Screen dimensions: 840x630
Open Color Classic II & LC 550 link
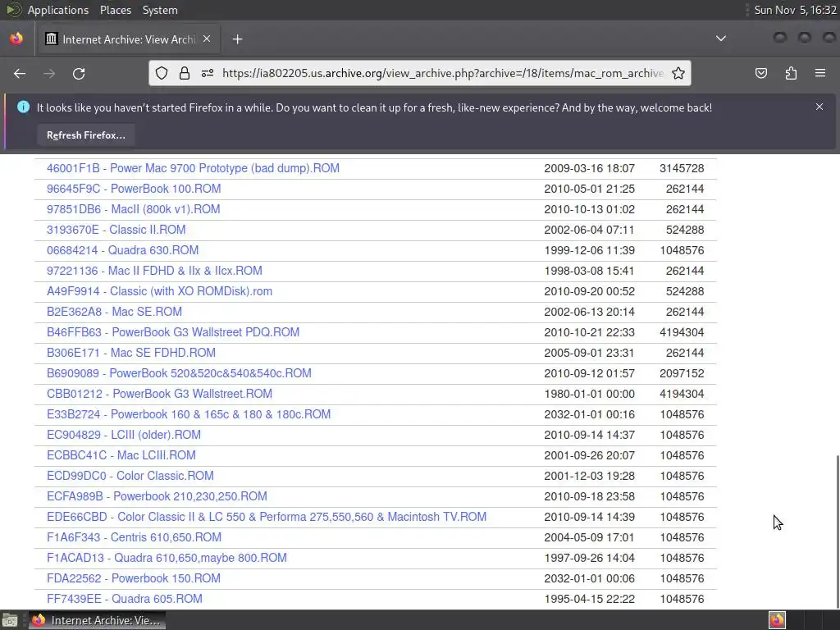pos(267,517)
